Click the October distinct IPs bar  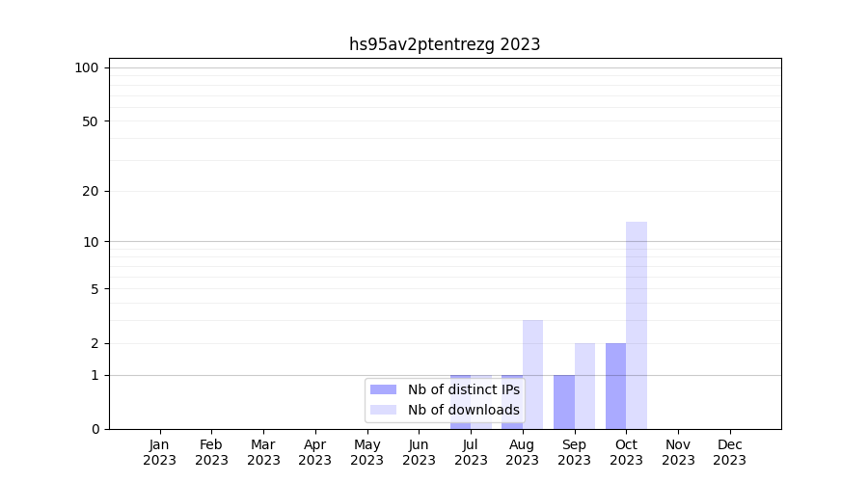coord(615,386)
